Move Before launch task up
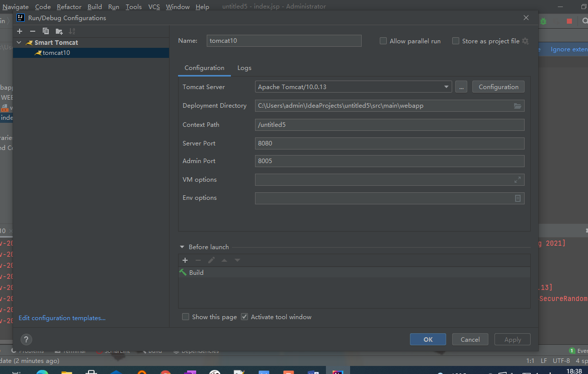588x374 pixels. (x=224, y=260)
